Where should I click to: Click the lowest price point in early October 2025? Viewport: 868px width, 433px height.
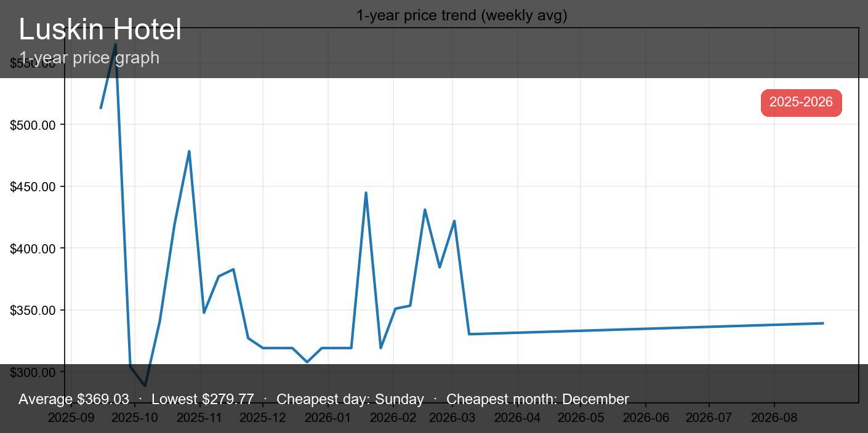tap(145, 386)
